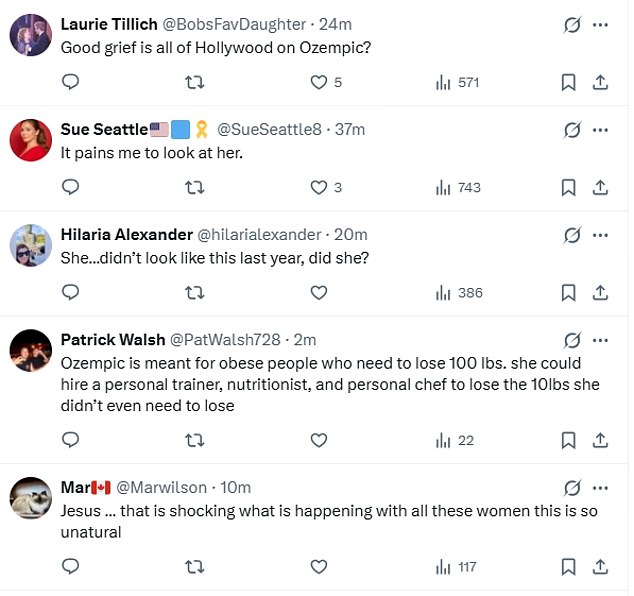Open more options on Laurie Tillich's tweet
This screenshot has height=596, width=634.
[x=600, y=24]
